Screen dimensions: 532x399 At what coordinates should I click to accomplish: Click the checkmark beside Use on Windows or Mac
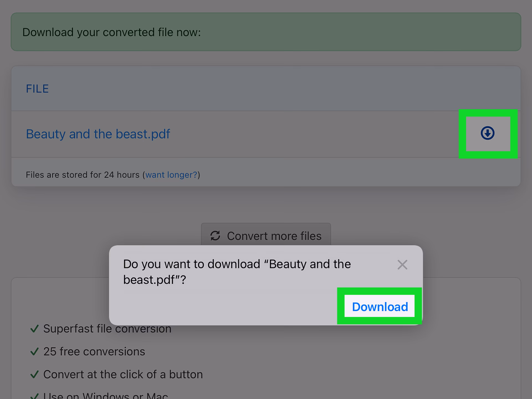point(34,396)
